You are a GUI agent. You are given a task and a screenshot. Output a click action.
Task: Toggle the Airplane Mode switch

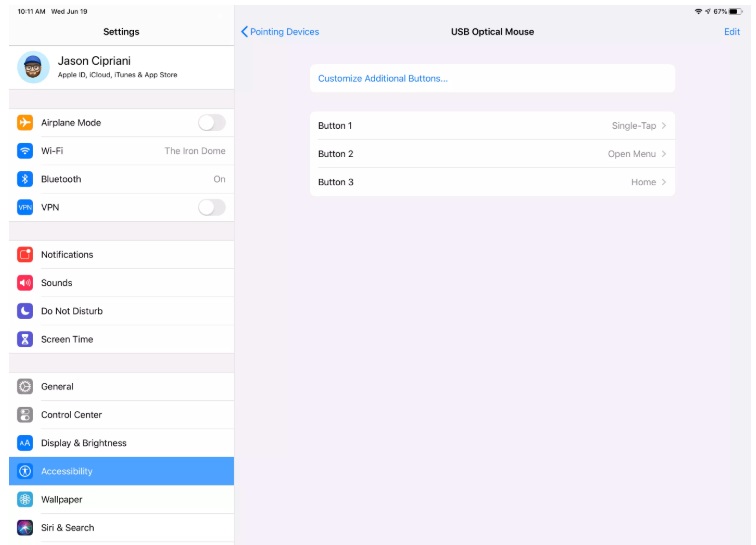pos(212,123)
